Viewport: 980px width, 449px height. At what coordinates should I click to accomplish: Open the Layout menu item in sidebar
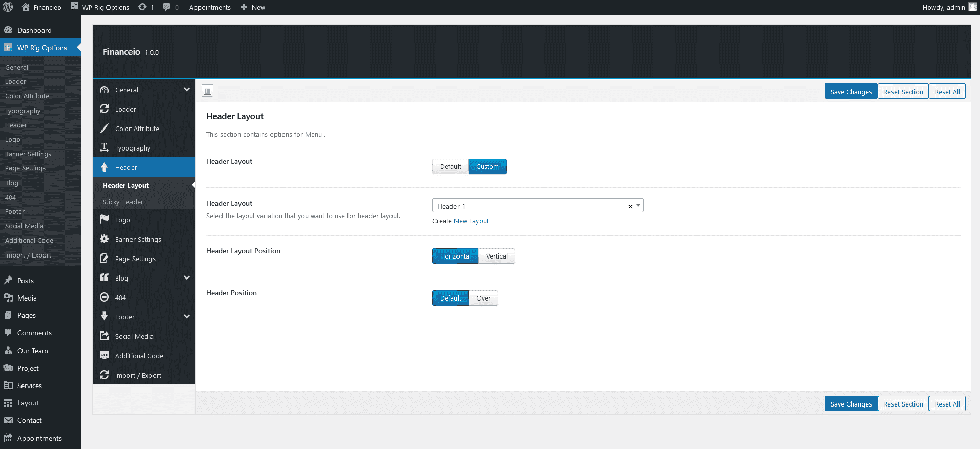pyautogui.click(x=28, y=403)
